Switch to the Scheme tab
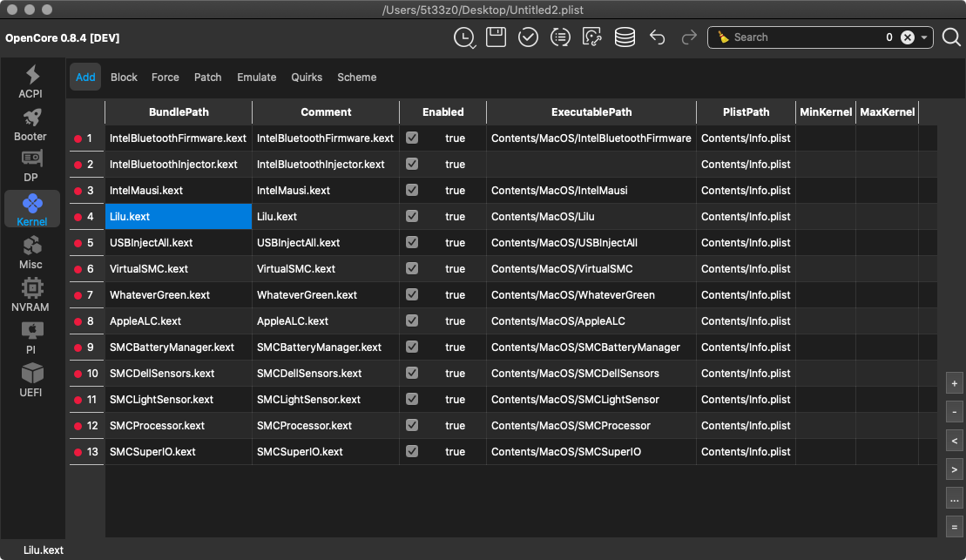 (357, 77)
